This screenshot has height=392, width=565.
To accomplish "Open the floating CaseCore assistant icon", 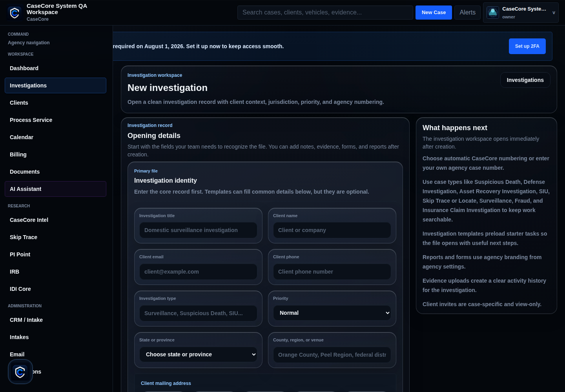I will 20,372.
